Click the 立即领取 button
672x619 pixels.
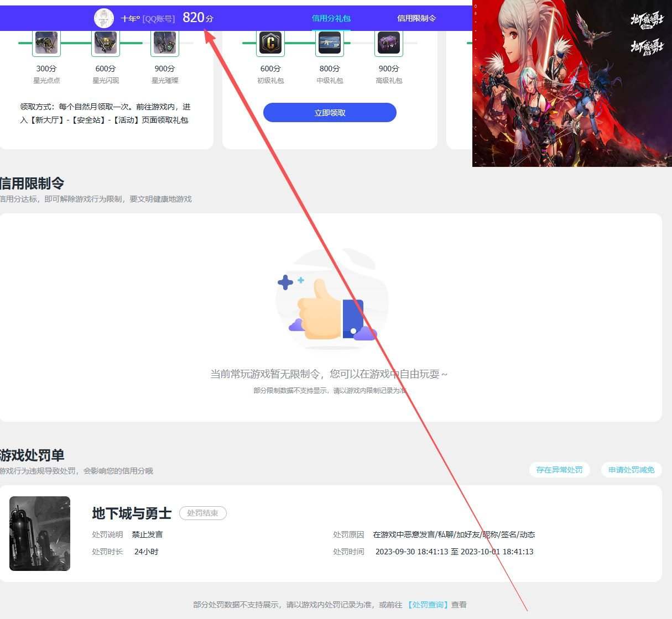330,112
